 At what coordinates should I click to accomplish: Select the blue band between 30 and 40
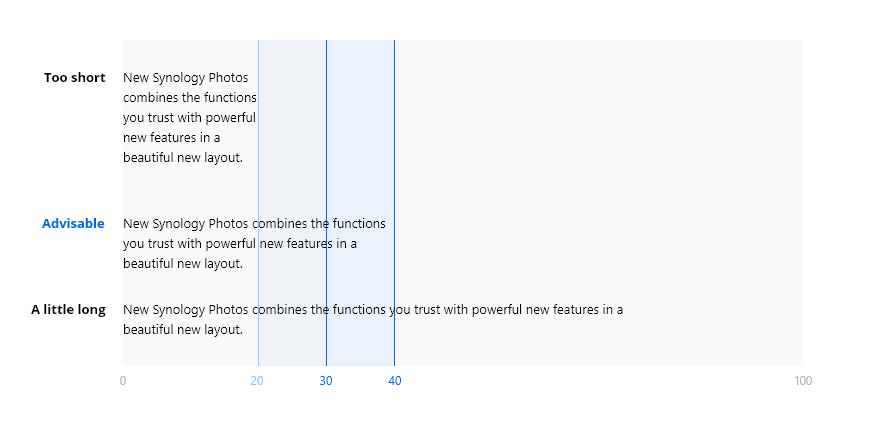pos(360,150)
